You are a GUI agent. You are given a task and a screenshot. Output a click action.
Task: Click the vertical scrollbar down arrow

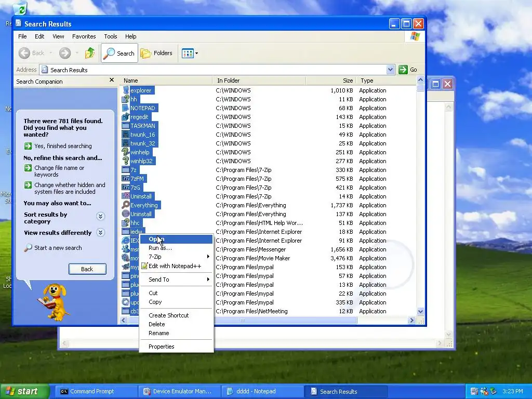coord(420,311)
